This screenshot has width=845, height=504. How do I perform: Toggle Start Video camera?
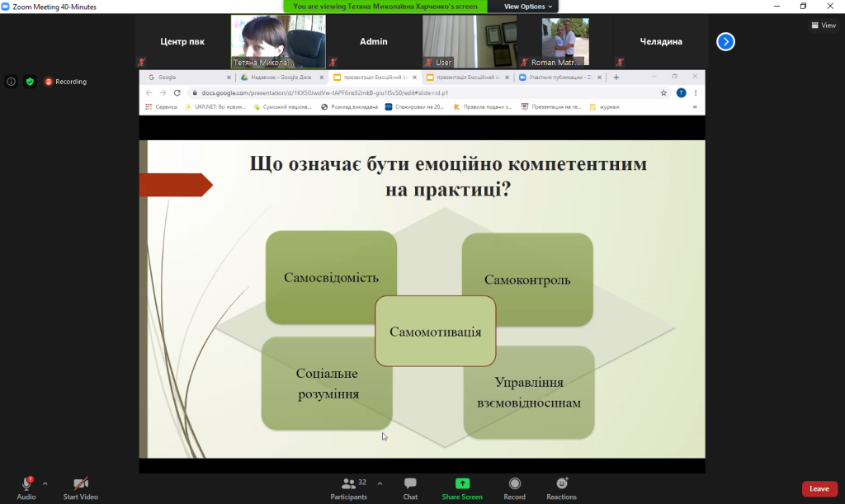pos(80,488)
